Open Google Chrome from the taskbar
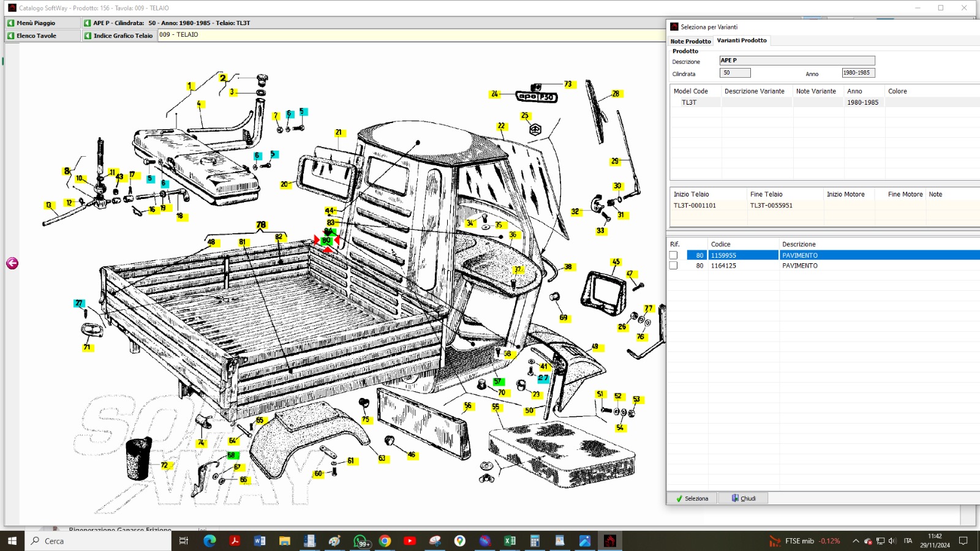This screenshot has width=980, height=551. click(385, 541)
